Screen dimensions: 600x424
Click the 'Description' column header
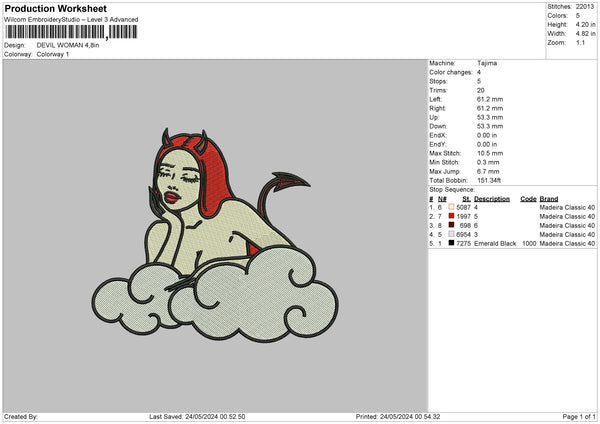492,199
